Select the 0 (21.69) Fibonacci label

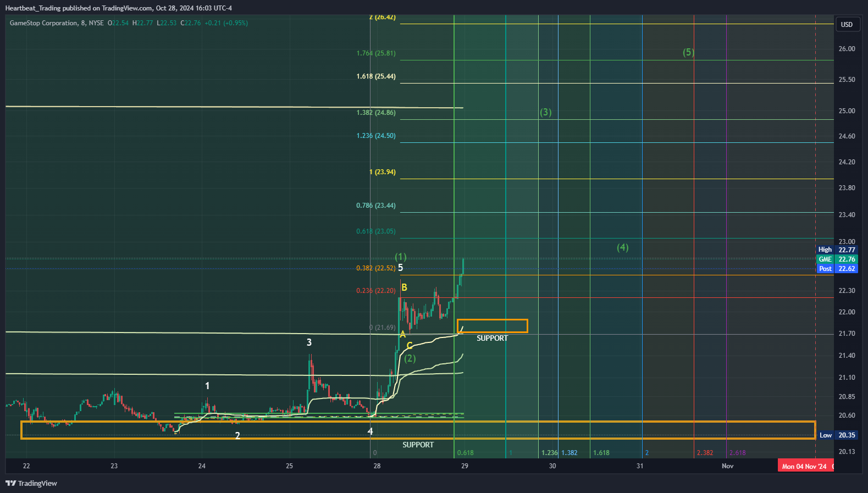tap(383, 328)
